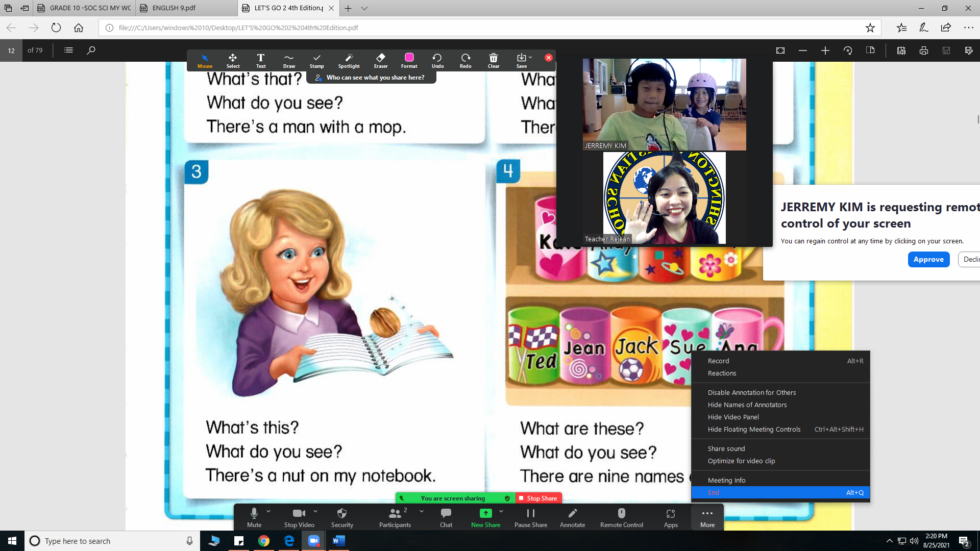Select Hide Video Panel
The height and width of the screenshot is (551, 980).
[781, 417]
